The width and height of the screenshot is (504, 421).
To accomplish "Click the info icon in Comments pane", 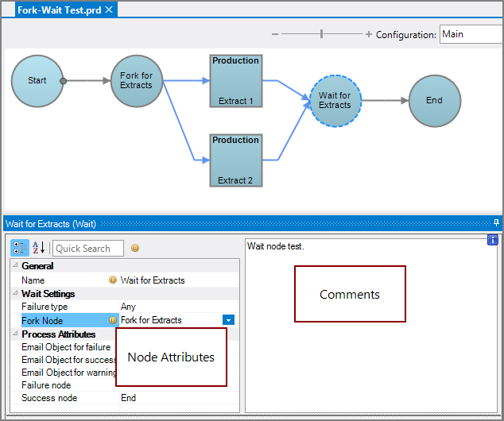I will [x=492, y=241].
